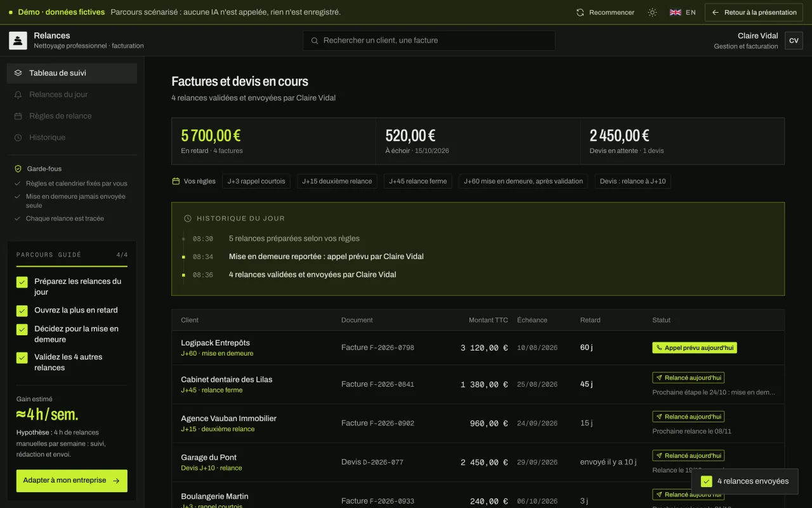This screenshot has width=812, height=508.
Task: Click the phone icon in Appel prévu badge
Action: click(659, 348)
